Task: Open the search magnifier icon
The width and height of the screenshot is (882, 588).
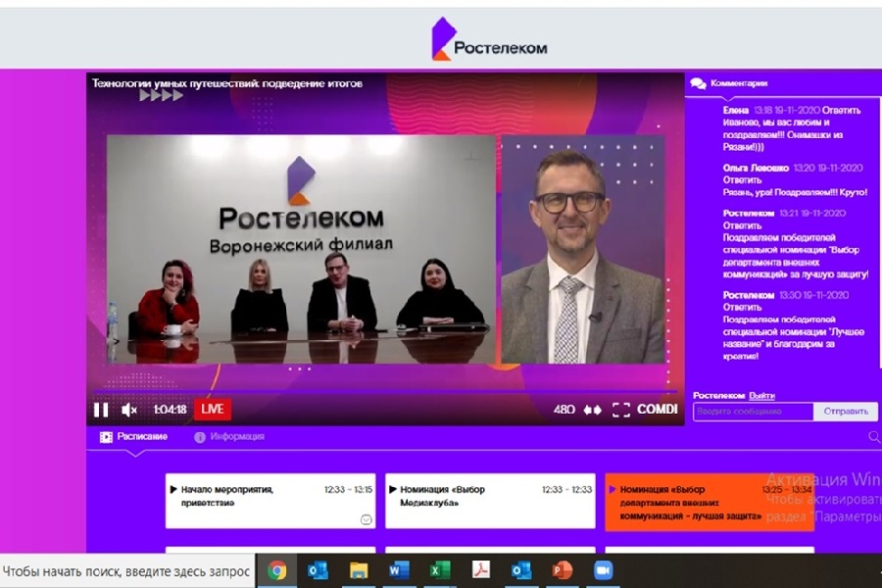Action: click(875, 437)
